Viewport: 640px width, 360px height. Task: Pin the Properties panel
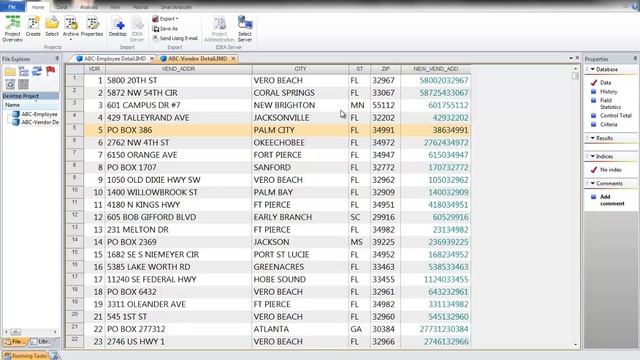[635, 59]
